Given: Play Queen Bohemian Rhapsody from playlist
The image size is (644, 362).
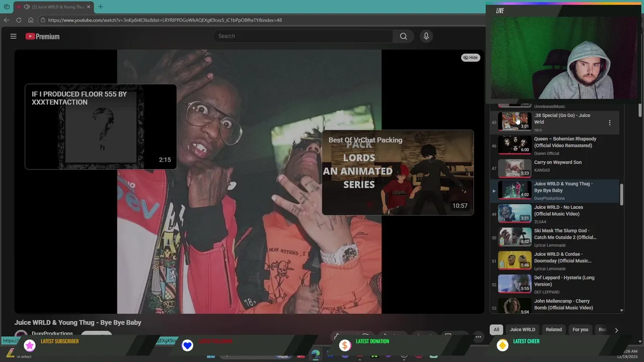Looking at the screenshot, I should pyautogui.click(x=554, y=146).
